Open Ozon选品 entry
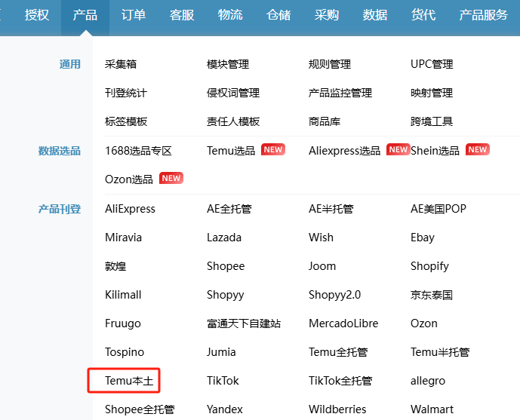The image size is (520, 420). point(129,179)
